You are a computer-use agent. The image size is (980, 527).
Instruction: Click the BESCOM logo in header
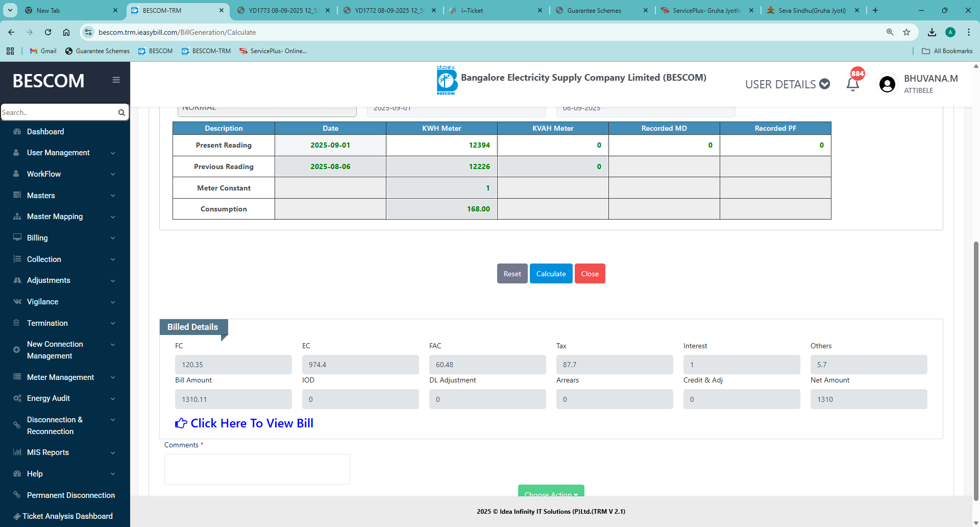click(x=447, y=80)
